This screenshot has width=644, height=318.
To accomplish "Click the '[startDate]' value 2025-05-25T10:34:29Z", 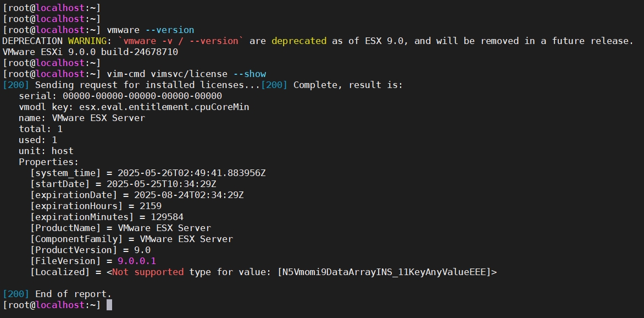I will click(161, 184).
